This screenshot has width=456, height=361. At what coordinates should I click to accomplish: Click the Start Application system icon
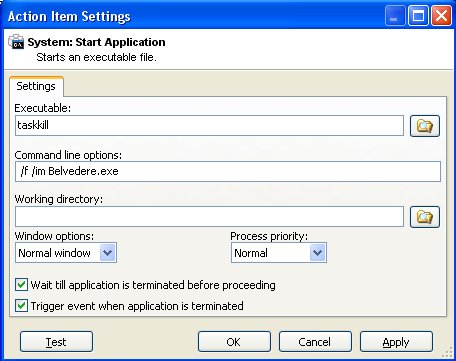[x=16, y=42]
